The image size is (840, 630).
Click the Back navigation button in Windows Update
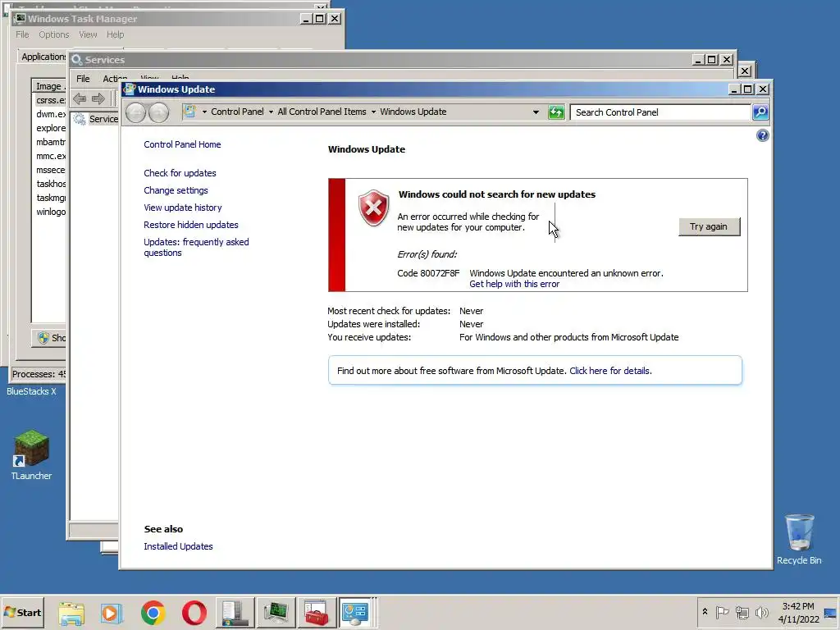[x=135, y=112]
